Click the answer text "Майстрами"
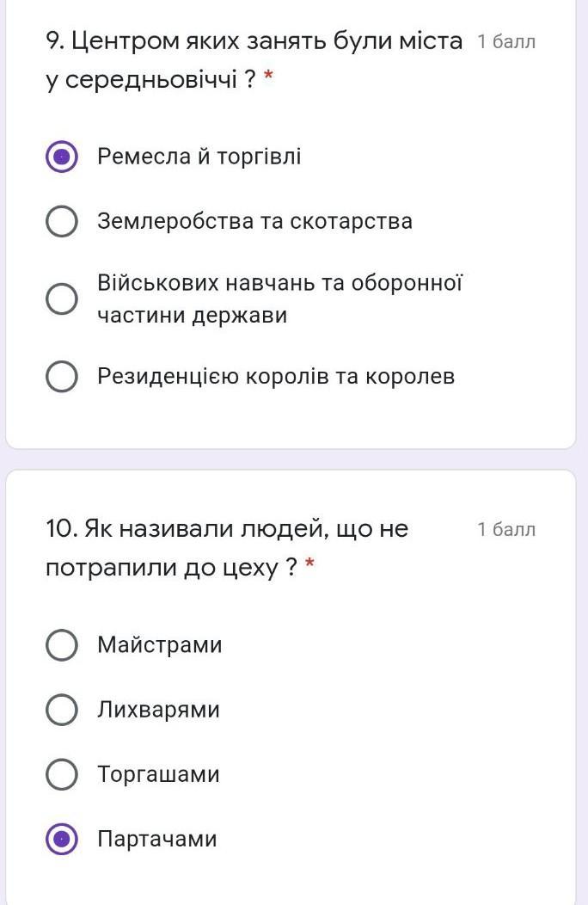Viewport: 588px width, 905px height. click(x=160, y=644)
